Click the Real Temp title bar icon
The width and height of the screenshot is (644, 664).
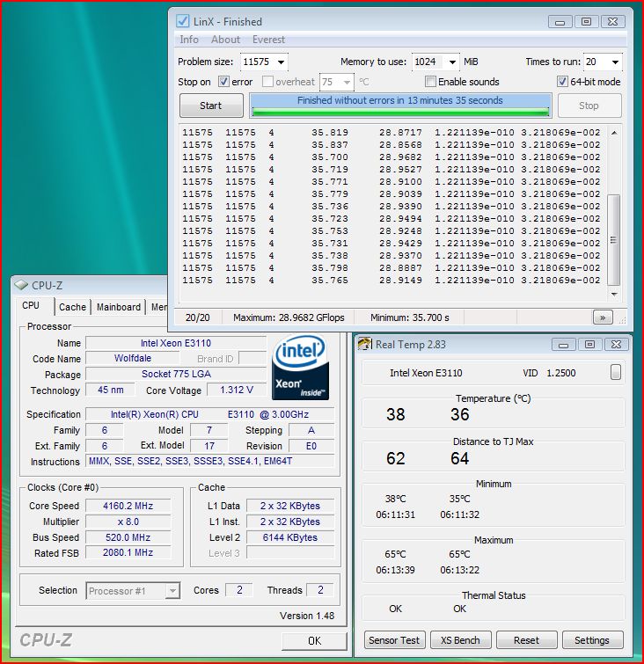point(364,344)
